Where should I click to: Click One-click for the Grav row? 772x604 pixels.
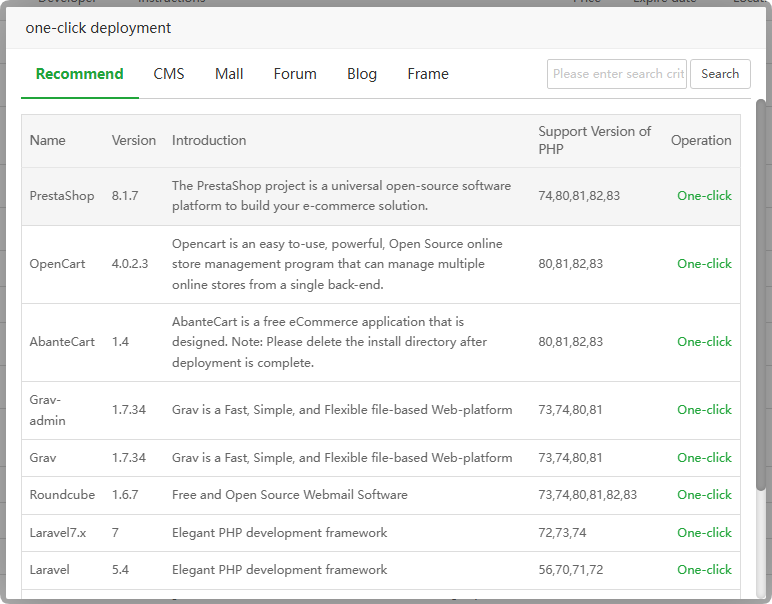click(x=704, y=458)
